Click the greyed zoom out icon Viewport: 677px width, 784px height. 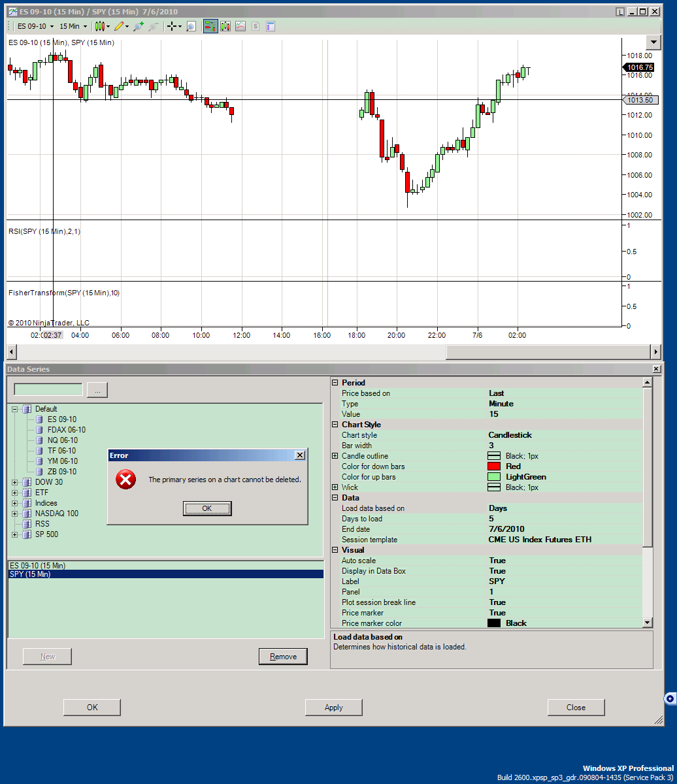pyautogui.click(x=154, y=26)
